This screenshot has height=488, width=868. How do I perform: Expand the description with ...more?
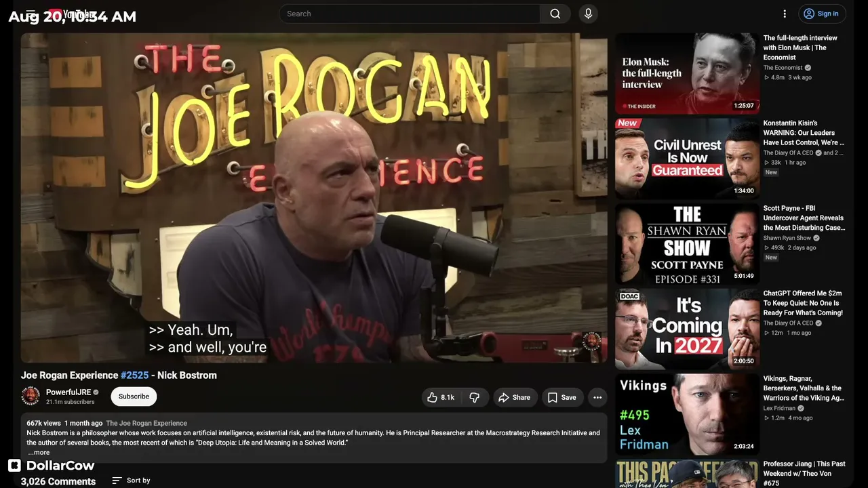(39, 452)
